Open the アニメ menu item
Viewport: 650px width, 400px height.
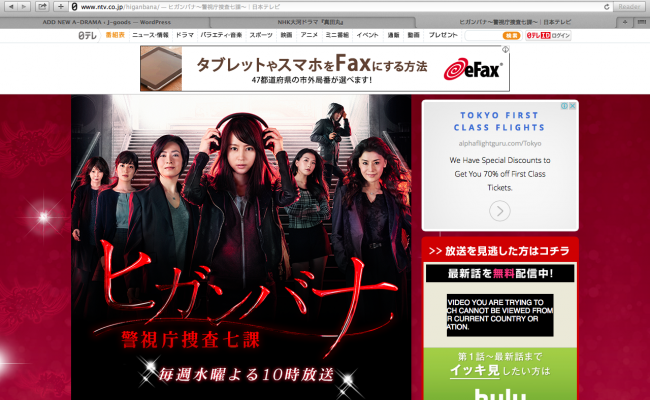pos(309,35)
